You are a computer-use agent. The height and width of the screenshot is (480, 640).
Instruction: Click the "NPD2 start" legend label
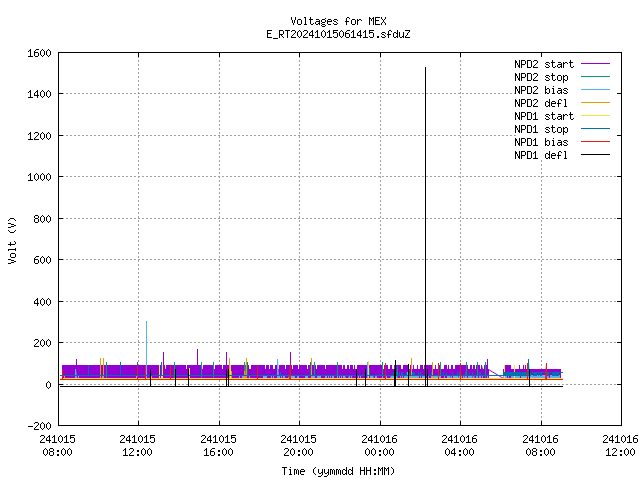tap(544, 64)
